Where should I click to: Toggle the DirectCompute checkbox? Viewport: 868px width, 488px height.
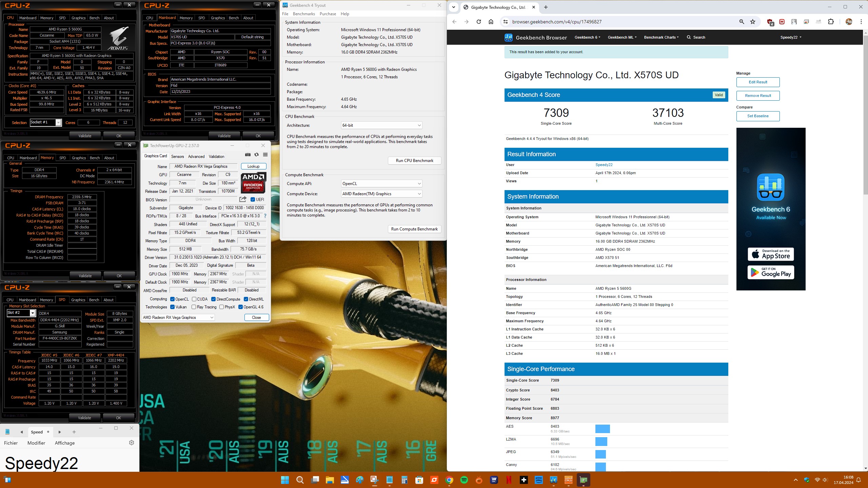pos(214,299)
